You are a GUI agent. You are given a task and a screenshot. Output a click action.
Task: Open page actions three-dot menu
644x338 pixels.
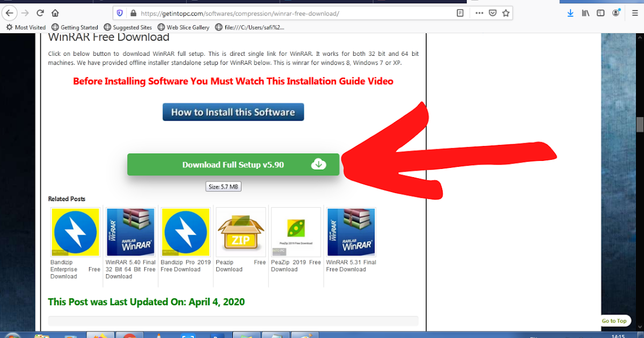click(479, 13)
